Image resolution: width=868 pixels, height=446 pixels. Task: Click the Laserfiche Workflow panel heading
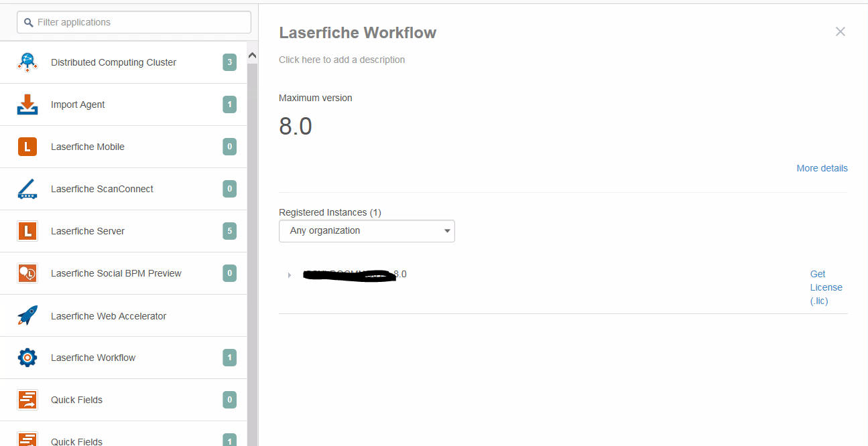(x=357, y=32)
